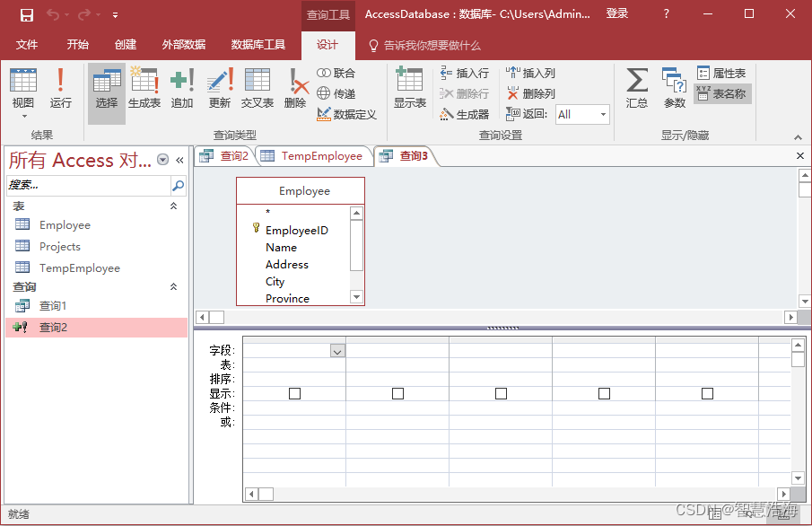
Task: Click the Save icon in quick access toolbar
Action: (26, 15)
